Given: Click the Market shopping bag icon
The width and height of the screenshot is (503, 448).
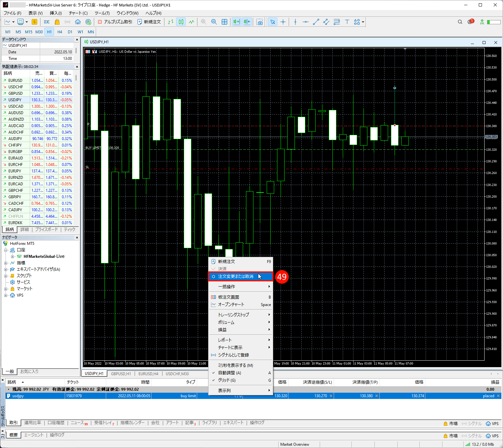Looking at the screenshot, I should (x=57, y=22).
